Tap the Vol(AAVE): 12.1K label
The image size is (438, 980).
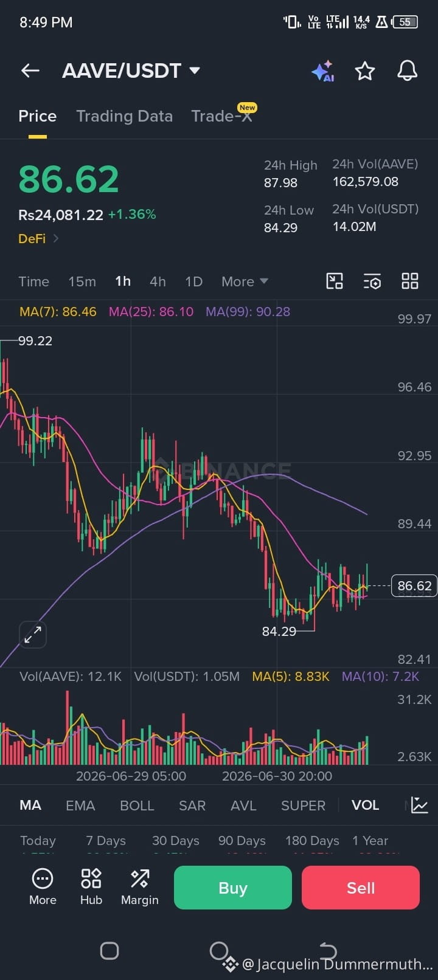[x=71, y=677]
